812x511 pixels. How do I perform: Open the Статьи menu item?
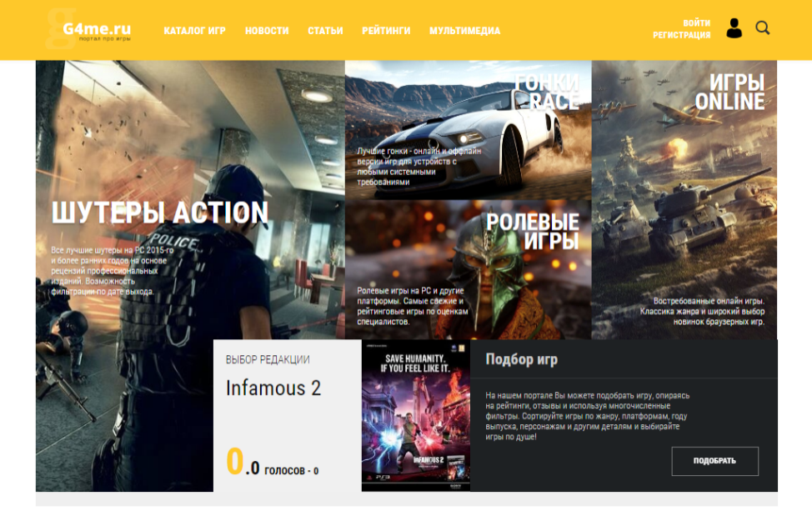(325, 31)
